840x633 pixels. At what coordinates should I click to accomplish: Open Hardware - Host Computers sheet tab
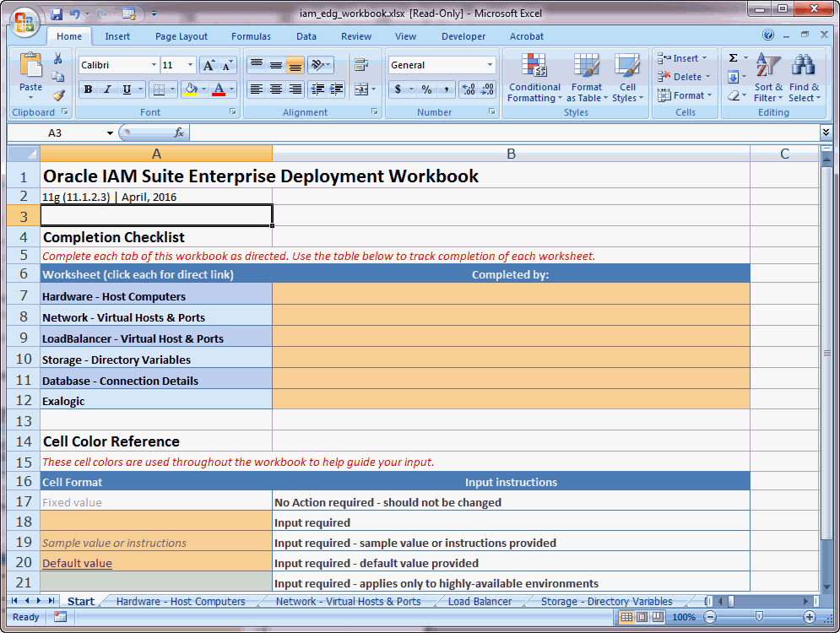point(181,602)
